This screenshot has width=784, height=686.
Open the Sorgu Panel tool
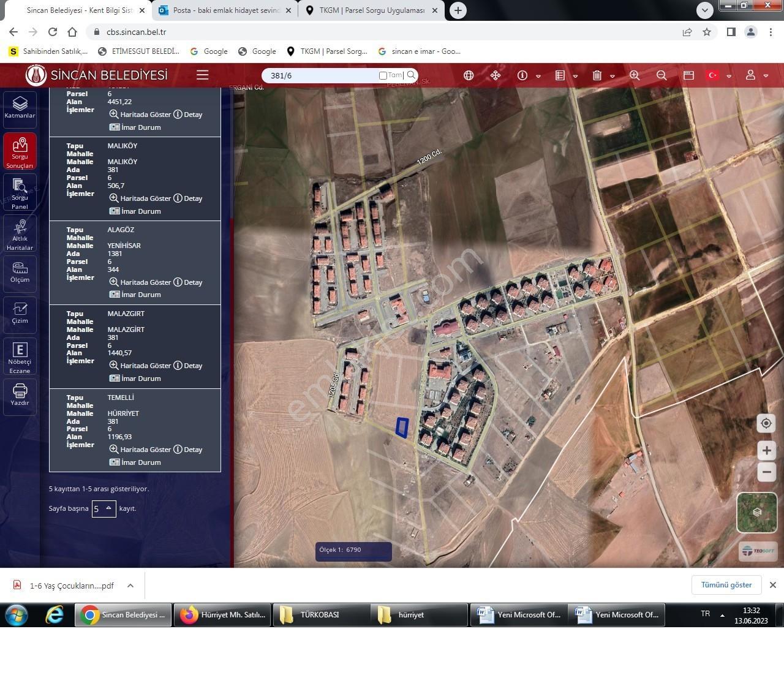pyautogui.click(x=20, y=193)
